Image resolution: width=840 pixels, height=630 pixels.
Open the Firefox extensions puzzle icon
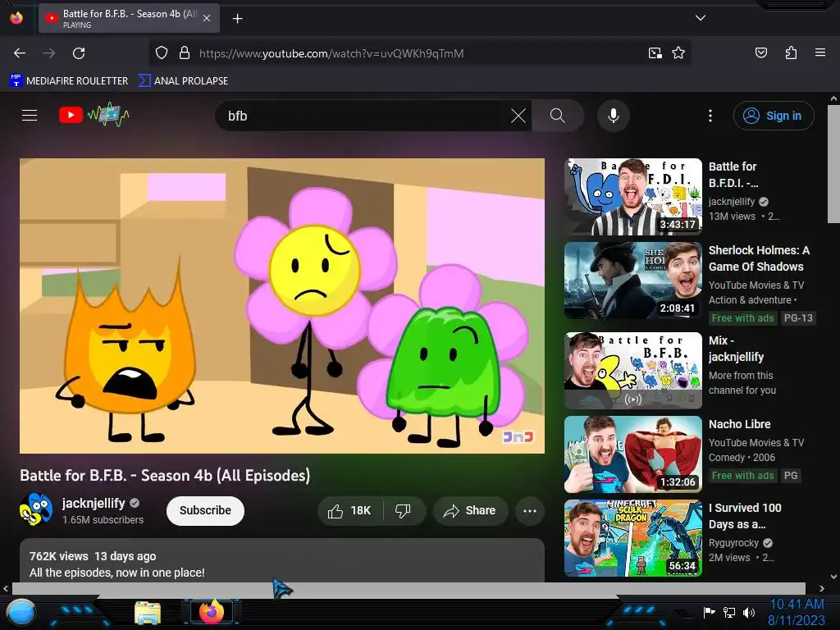click(791, 52)
